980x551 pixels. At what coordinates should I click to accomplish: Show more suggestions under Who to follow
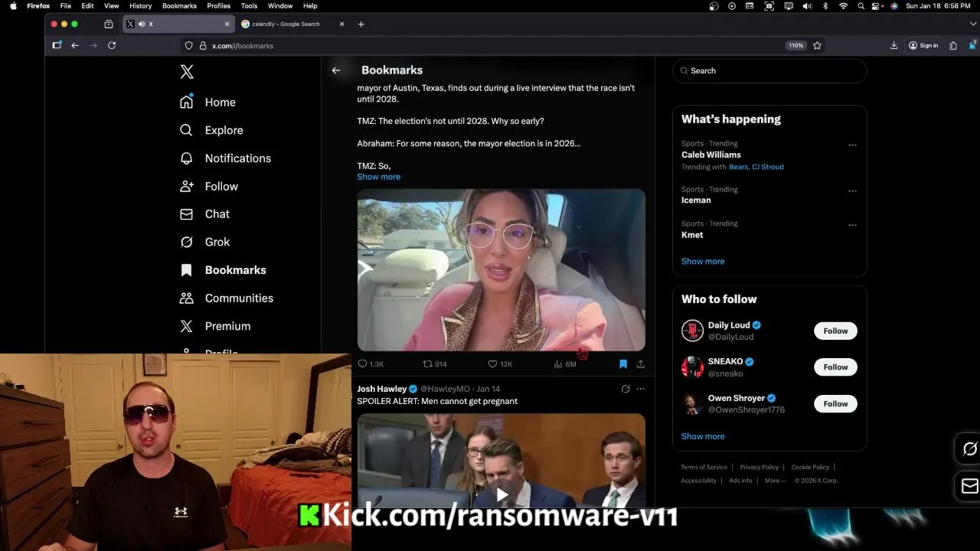coord(703,436)
